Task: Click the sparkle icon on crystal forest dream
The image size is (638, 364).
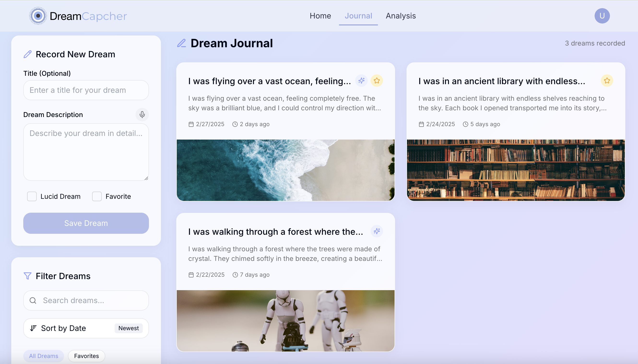Action: [377, 231]
